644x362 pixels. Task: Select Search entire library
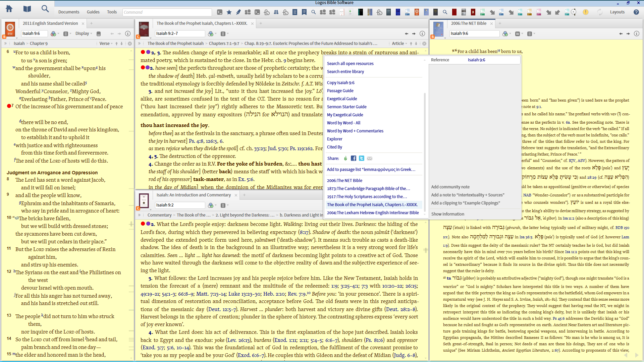[x=345, y=71]
